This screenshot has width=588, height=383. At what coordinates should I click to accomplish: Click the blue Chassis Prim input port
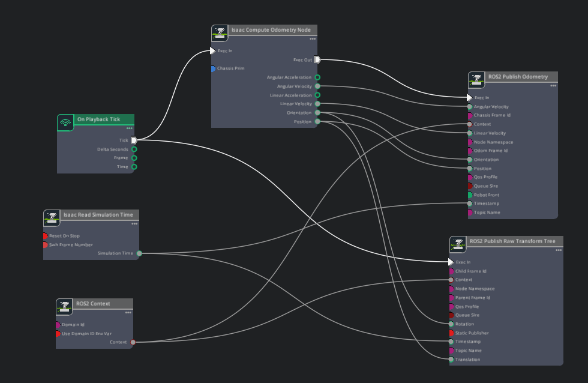tap(213, 68)
